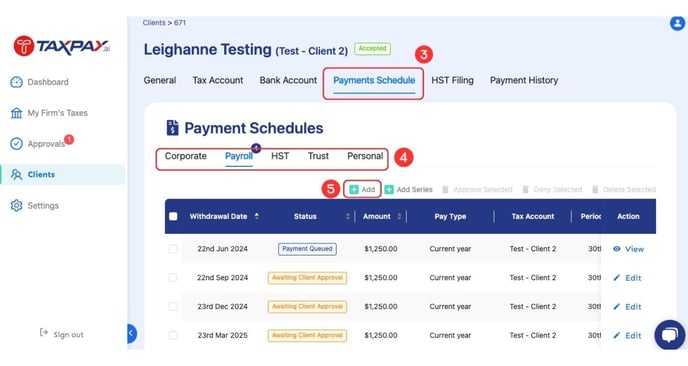
Task: Click the sign out arrow icon
Action: pos(43,332)
